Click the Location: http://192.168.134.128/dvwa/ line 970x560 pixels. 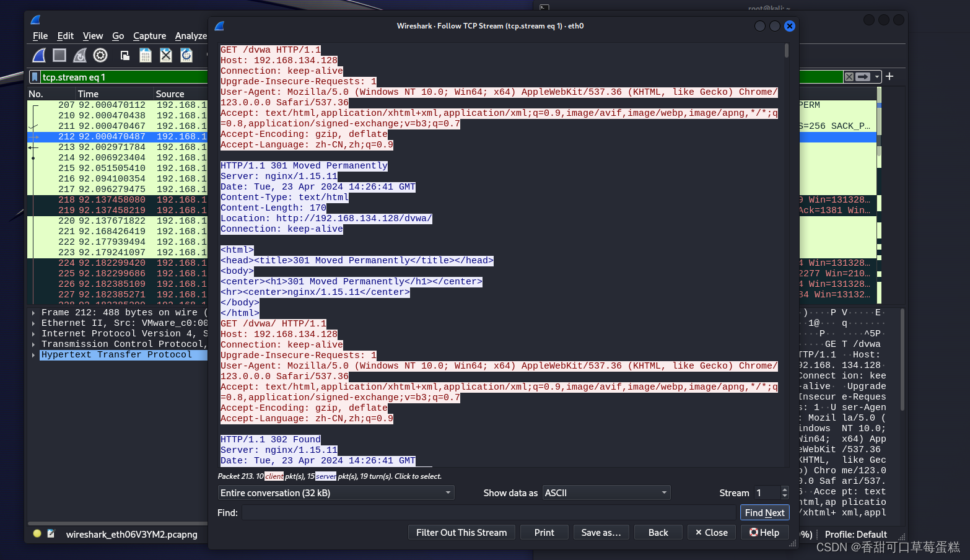tap(326, 218)
